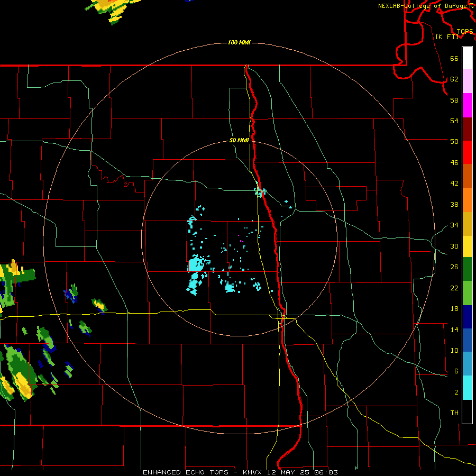
Task: Select the bright red legend swatch
Action: (x=467, y=152)
